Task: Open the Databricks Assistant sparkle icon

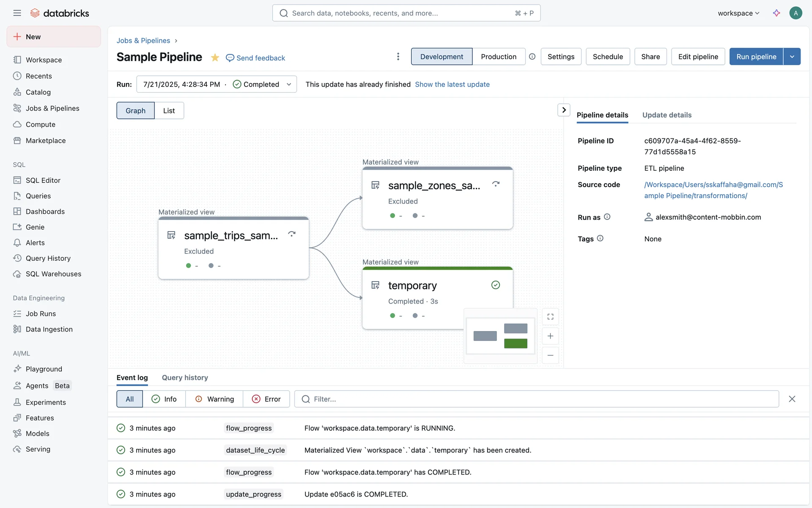Action: pos(776,13)
